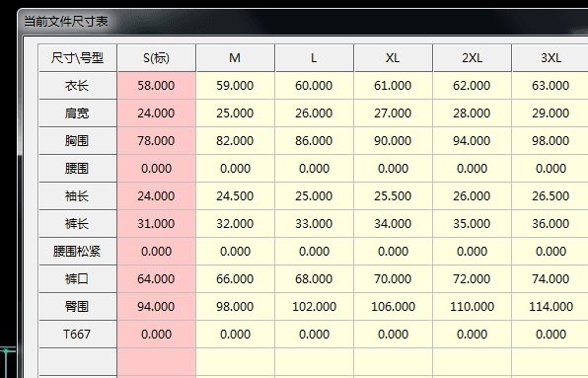588x378 pixels.
Task: Select the 衣长 row header
Action: coord(78,86)
